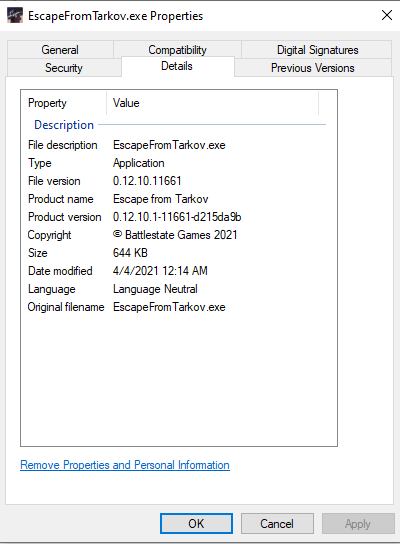This screenshot has height=544, width=400.
Task: Select the File version property label
Action: [54, 181]
